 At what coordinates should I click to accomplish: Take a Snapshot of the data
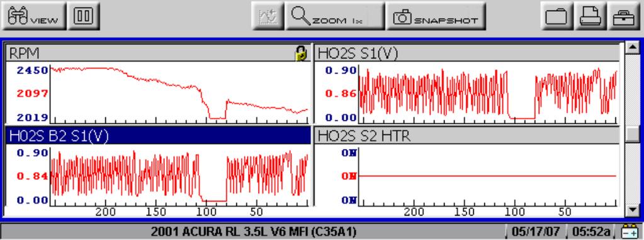click(x=436, y=16)
